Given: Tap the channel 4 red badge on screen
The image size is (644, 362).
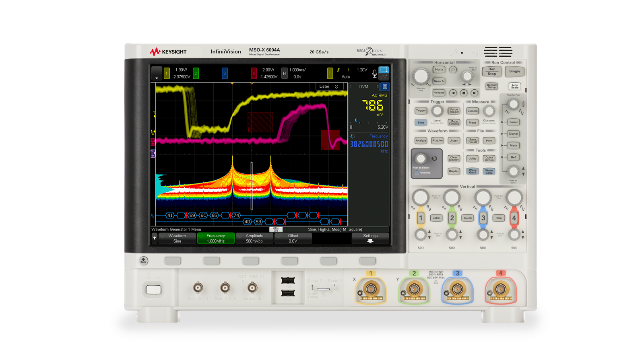Looking at the screenshot, I should click(254, 73).
